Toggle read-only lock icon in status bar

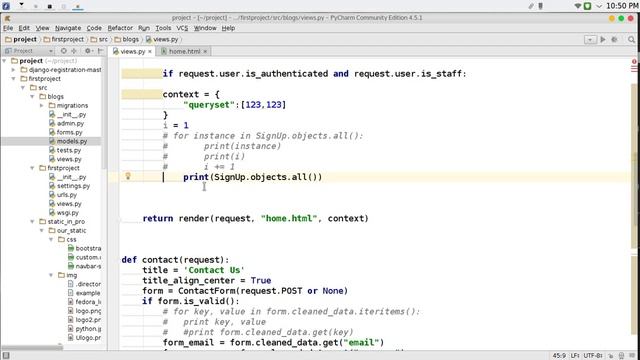coord(611,356)
